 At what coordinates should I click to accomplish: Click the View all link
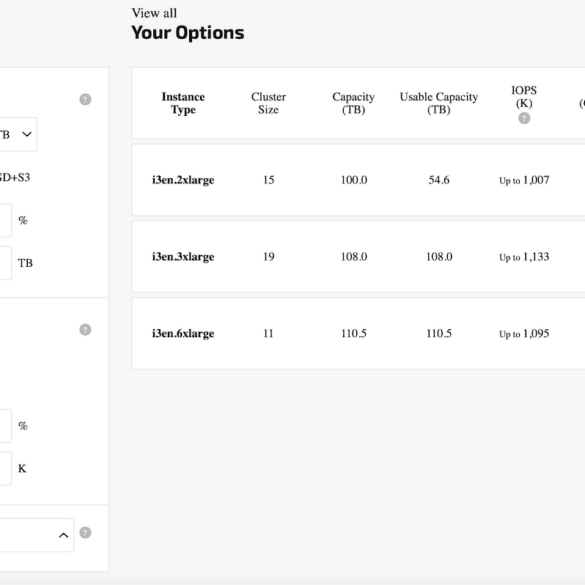154,13
